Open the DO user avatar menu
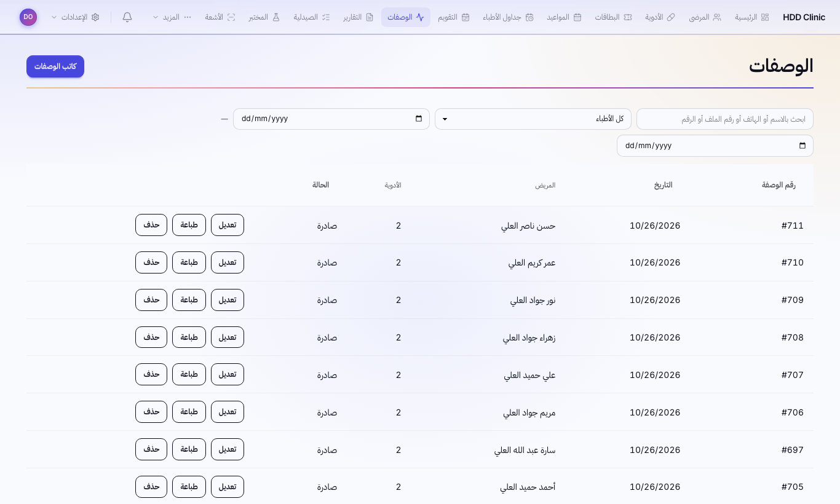840x504 pixels. pyautogui.click(x=28, y=17)
